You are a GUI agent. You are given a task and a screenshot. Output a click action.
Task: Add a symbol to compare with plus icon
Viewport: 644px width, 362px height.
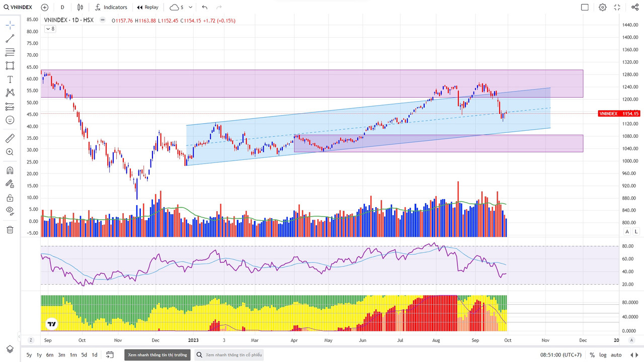click(45, 7)
